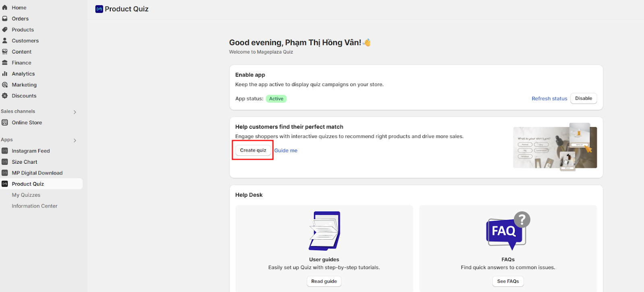Click the Online Store icon
The width and height of the screenshot is (644, 292).
tap(5, 123)
